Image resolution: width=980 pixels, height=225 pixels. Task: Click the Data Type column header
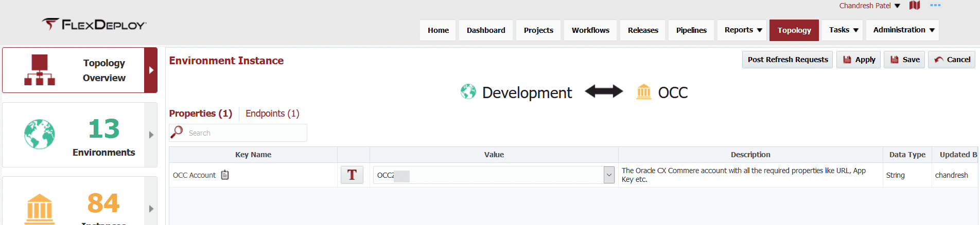click(x=907, y=155)
